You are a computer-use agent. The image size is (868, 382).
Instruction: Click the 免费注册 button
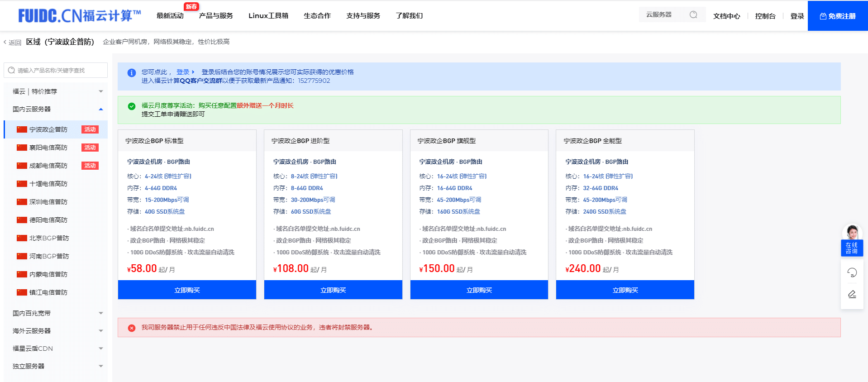(x=837, y=16)
